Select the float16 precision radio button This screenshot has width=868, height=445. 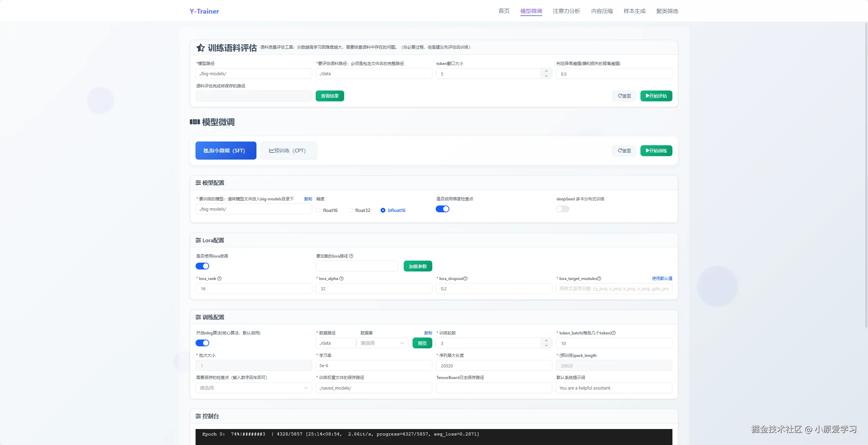[x=318, y=211]
